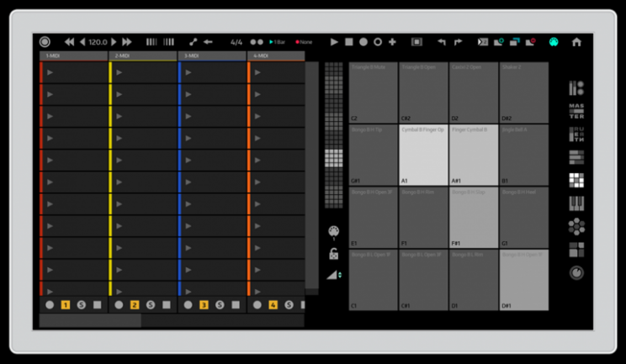Screen dimensions: 626x364
Task: Click the four-squares layout icon in sidebar
Action: [x=576, y=250]
